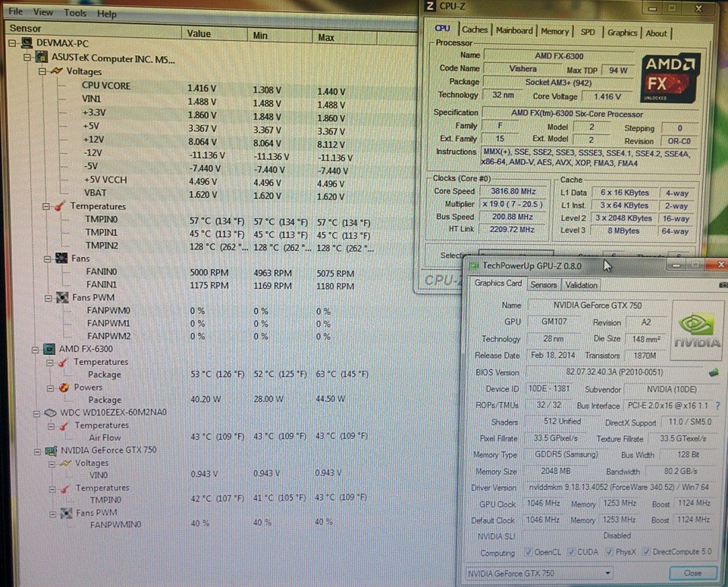Viewport: 728px width, 587px height.
Task: Click the NVIDIA logo in GPU-Z
Action: 697,330
